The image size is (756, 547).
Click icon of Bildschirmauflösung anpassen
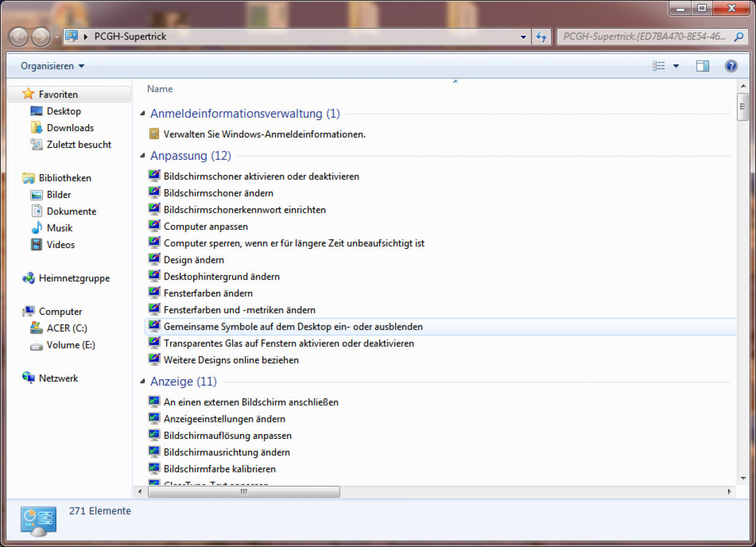(154, 435)
